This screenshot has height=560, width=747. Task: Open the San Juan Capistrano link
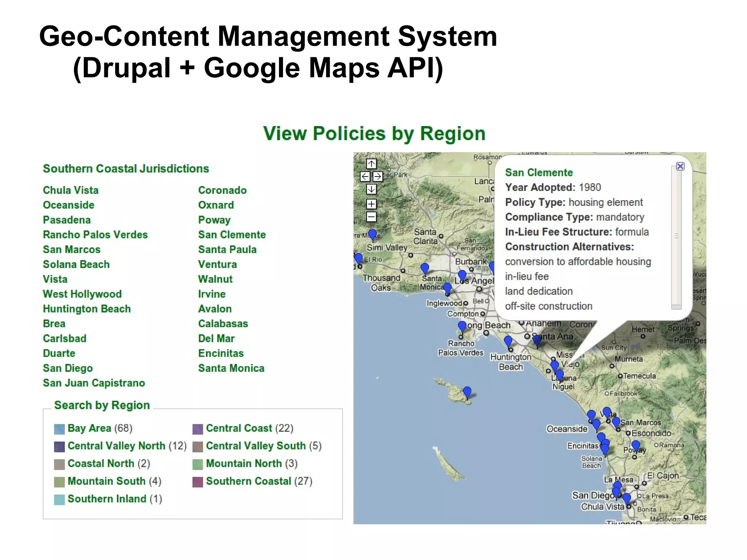[94, 383]
